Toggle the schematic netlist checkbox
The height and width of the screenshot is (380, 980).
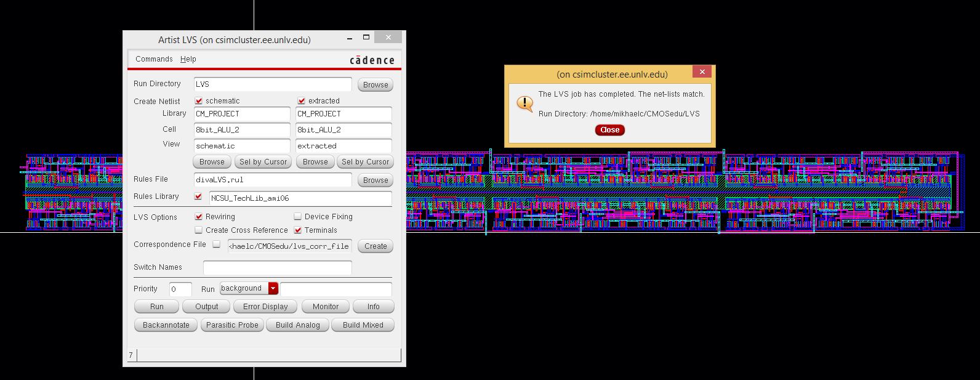[199, 101]
